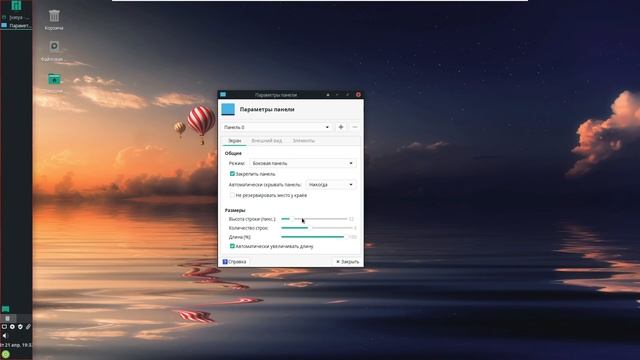Open the Панель 0 selection dropdown

(277, 127)
